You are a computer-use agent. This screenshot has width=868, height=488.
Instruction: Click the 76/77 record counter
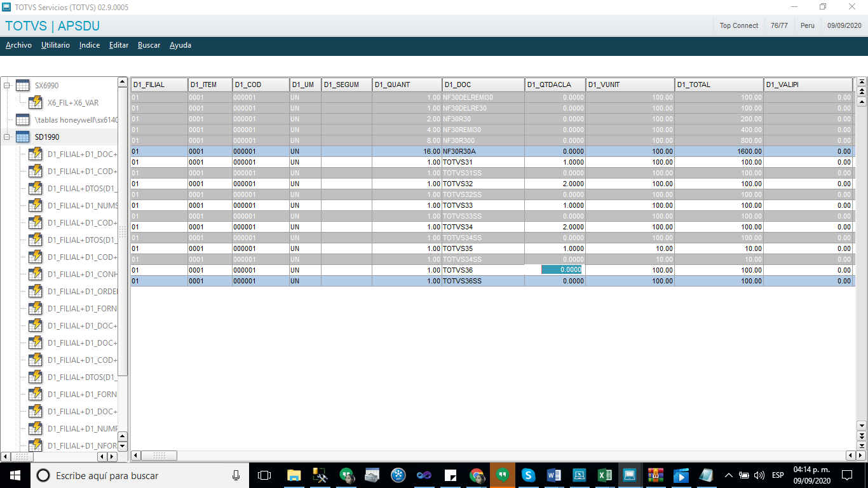pyautogui.click(x=779, y=25)
